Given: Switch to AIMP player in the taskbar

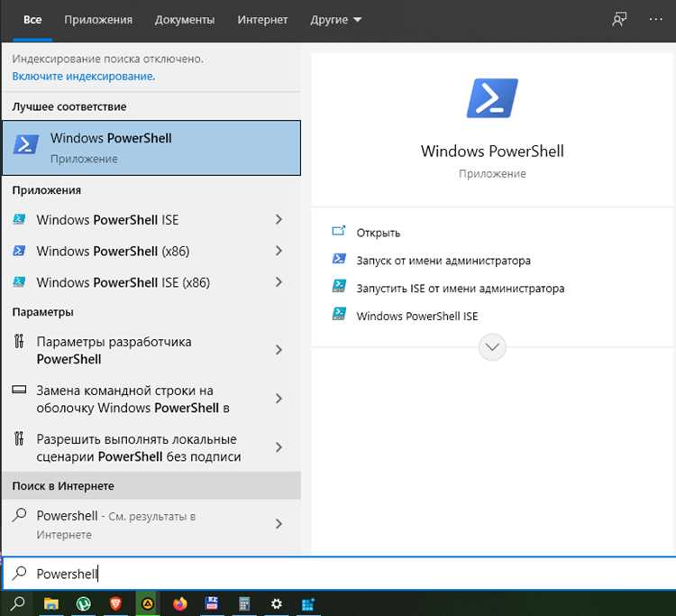Looking at the screenshot, I should pos(148,604).
